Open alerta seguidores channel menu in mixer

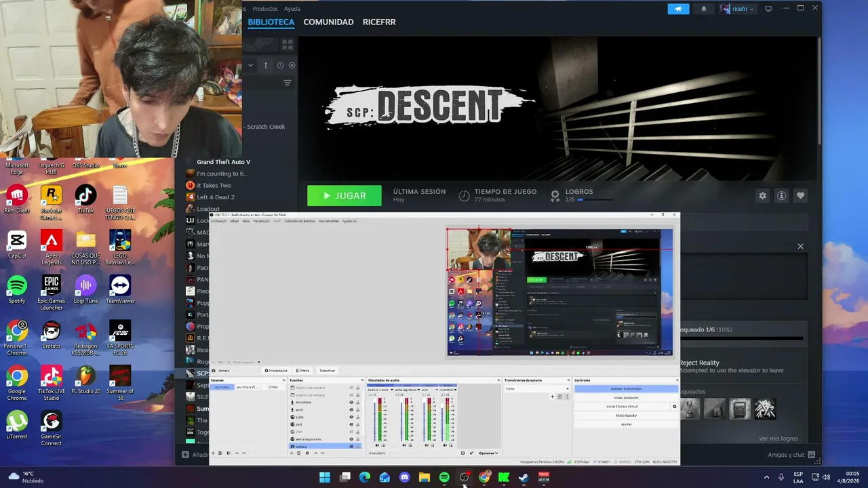point(418,390)
